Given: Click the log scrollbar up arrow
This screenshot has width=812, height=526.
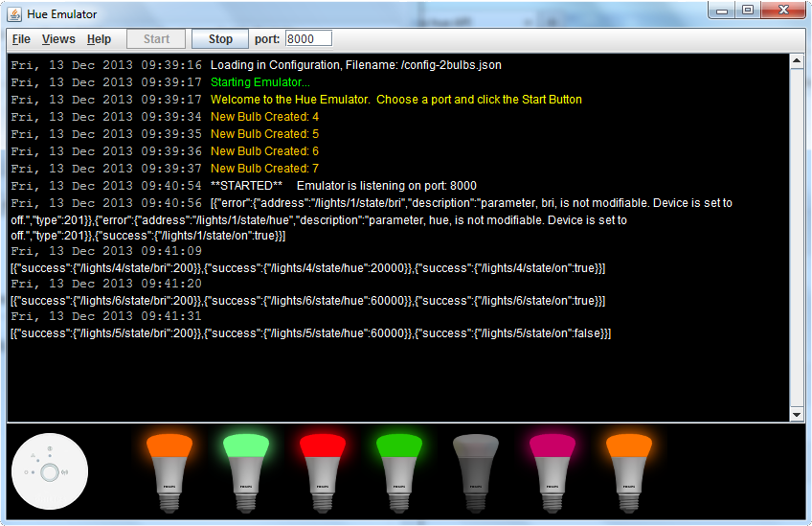Looking at the screenshot, I should (x=797, y=61).
